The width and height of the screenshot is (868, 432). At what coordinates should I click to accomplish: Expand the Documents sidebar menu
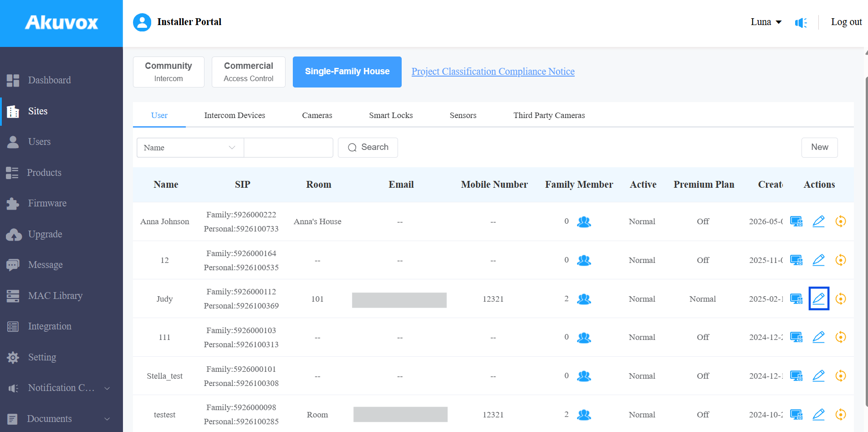point(61,419)
